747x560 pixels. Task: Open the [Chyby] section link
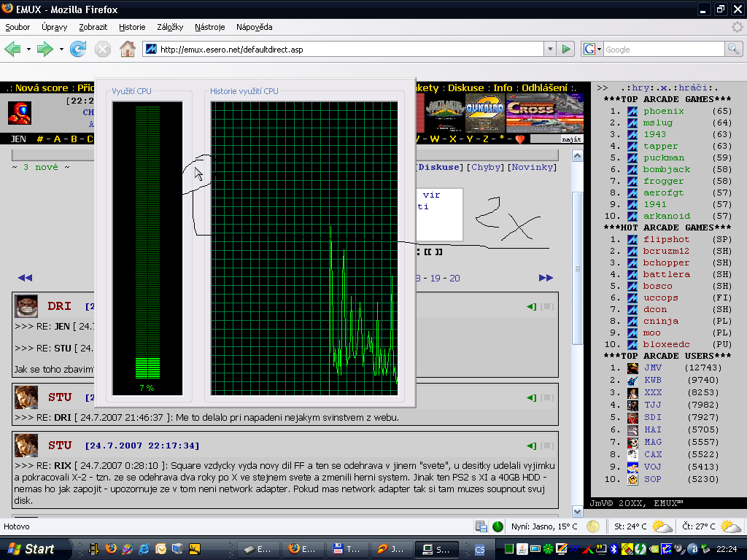pos(485,167)
